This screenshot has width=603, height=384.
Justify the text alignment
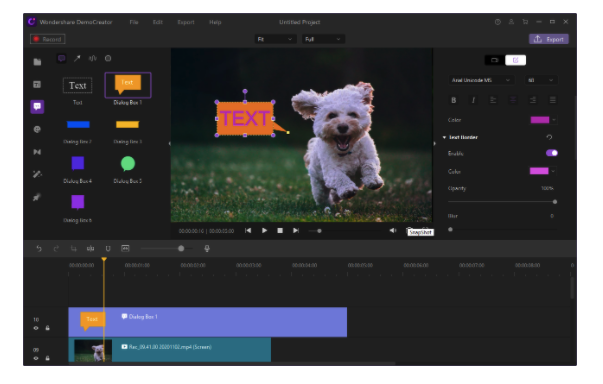(x=553, y=100)
